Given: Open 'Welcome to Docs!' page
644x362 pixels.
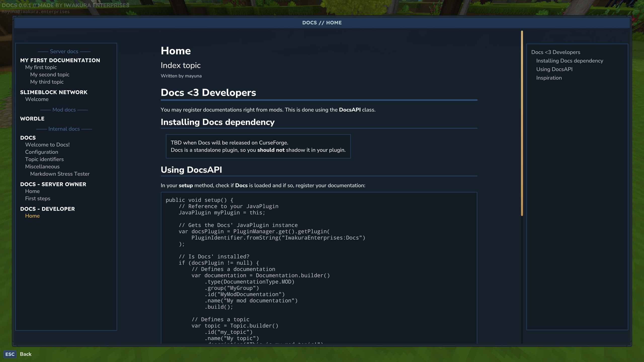Looking at the screenshot, I should (x=47, y=145).
